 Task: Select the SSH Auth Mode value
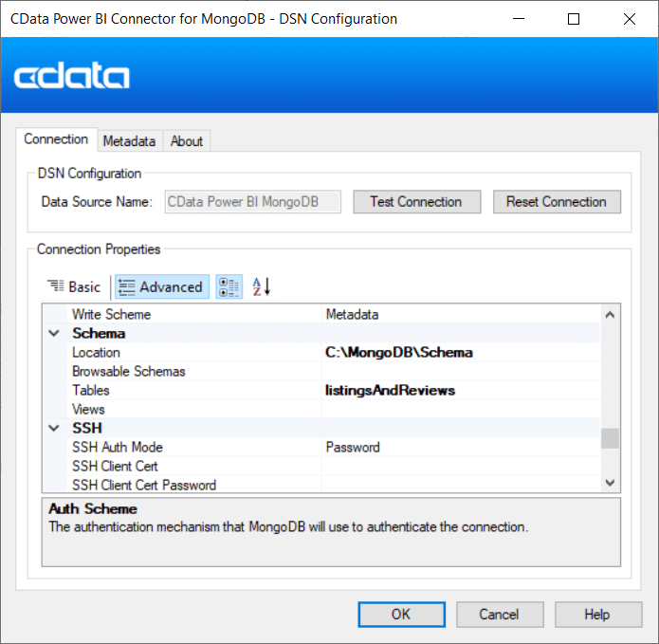[x=461, y=448]
